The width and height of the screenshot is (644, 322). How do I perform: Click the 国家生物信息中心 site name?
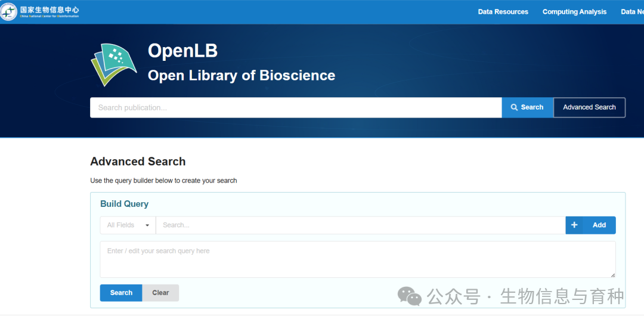[x=49, y=10]
